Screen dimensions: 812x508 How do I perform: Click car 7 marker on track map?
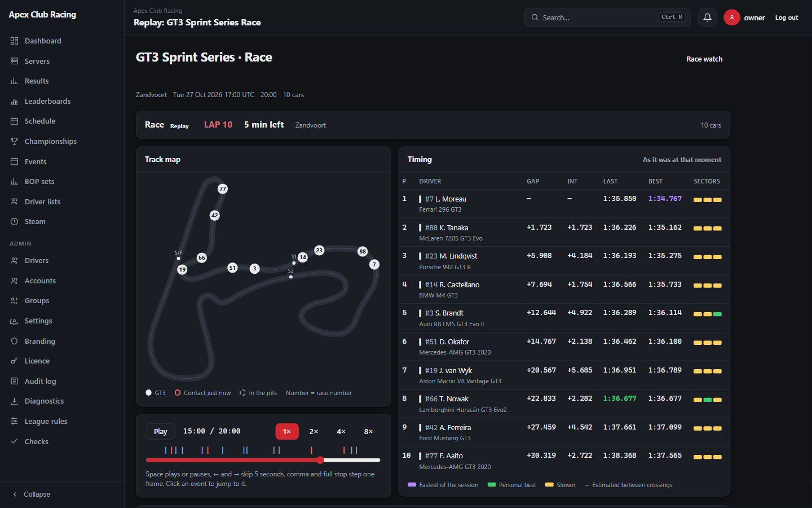click(374, 264)
